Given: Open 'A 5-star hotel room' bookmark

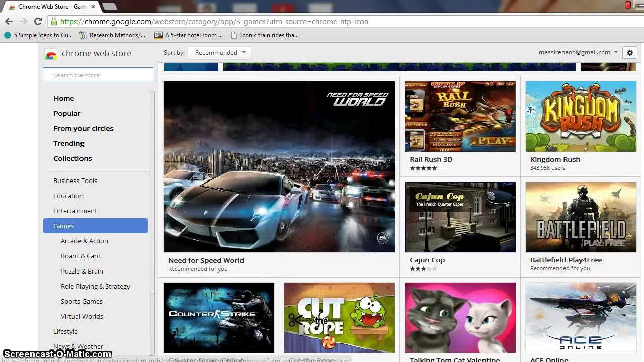Looking at the screenshot, I should [x=189, y=35].
